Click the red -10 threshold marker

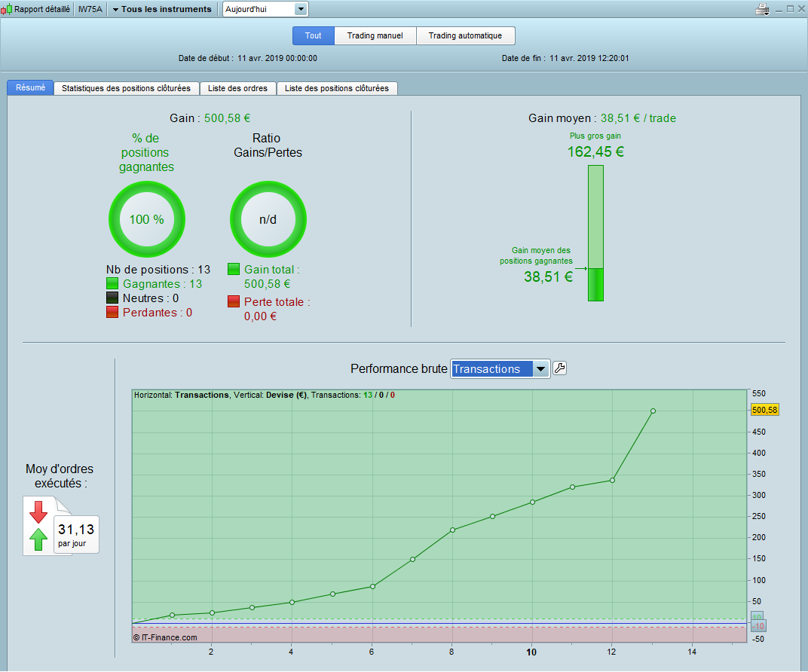tap(758, 626)
